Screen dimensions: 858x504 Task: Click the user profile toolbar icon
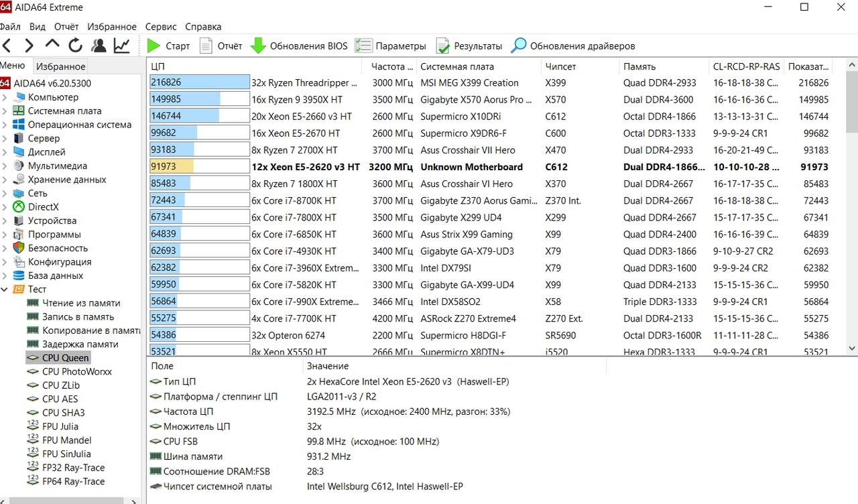[x=99, y=46]
